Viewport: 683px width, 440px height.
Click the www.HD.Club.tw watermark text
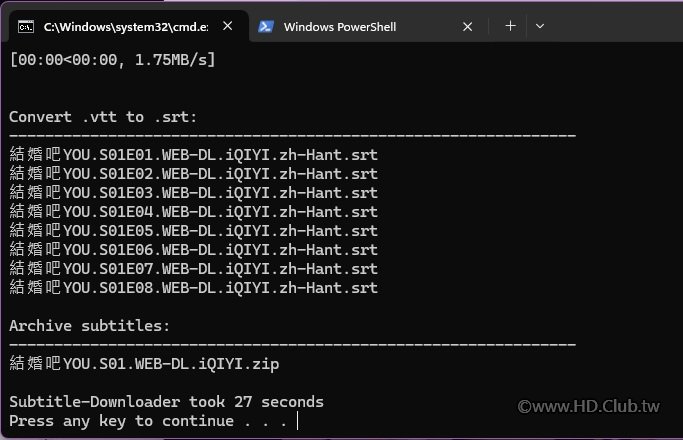tap(597, 407)
